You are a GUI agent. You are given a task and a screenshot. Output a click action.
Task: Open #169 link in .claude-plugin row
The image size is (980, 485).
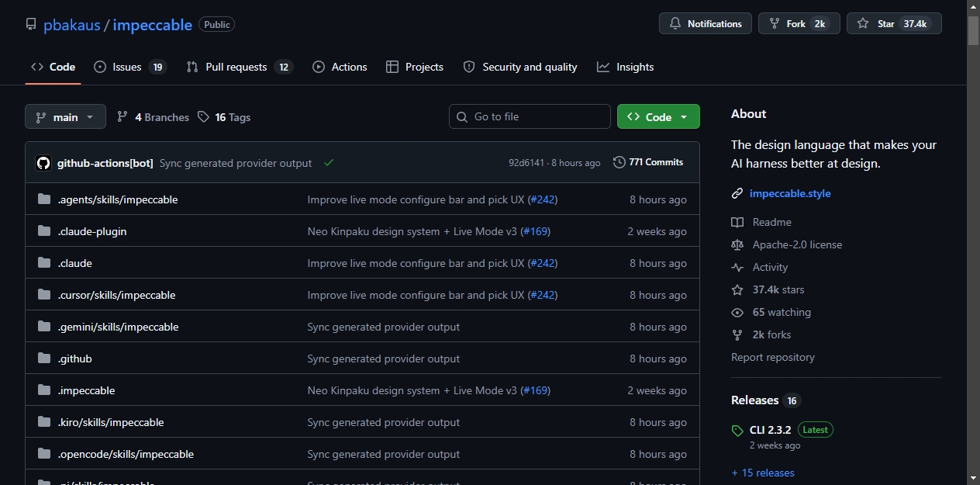[536, 231]
